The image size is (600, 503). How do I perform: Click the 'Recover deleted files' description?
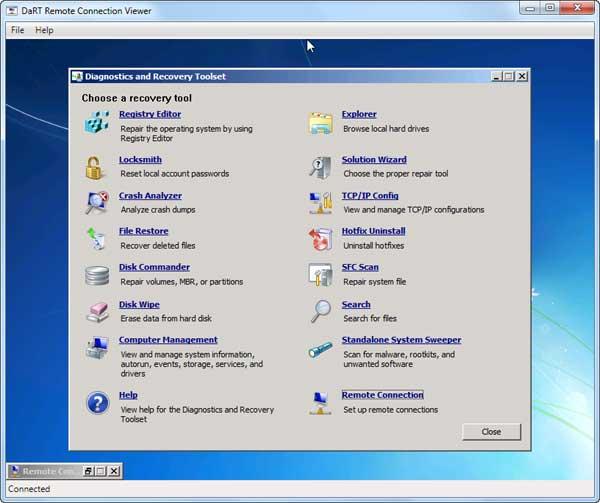(158, 246)
